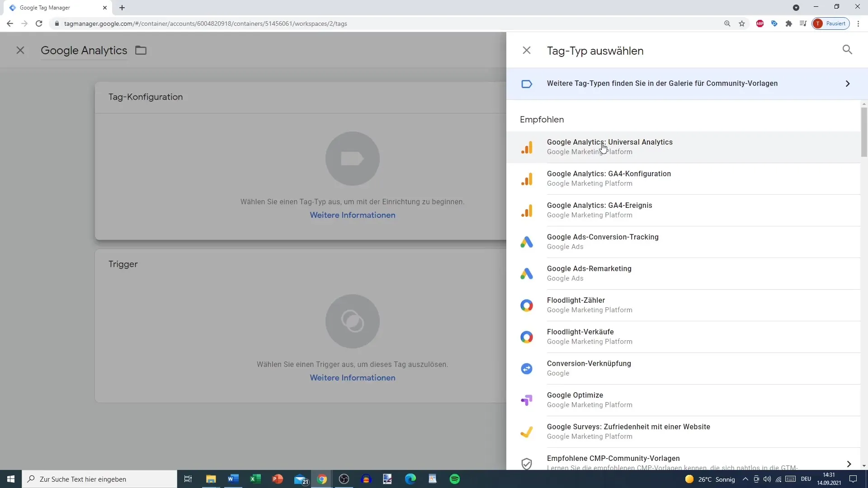Screen dimensions: 868x488
Task: Click the Floodlight-Zähler ring icon
Action: [527, 305]
